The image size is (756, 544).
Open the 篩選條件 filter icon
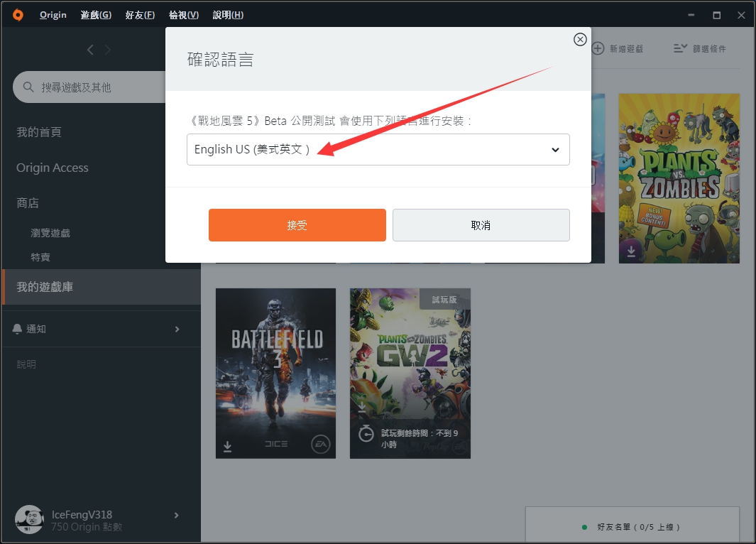pyautogui.click(x=680, y=48)
